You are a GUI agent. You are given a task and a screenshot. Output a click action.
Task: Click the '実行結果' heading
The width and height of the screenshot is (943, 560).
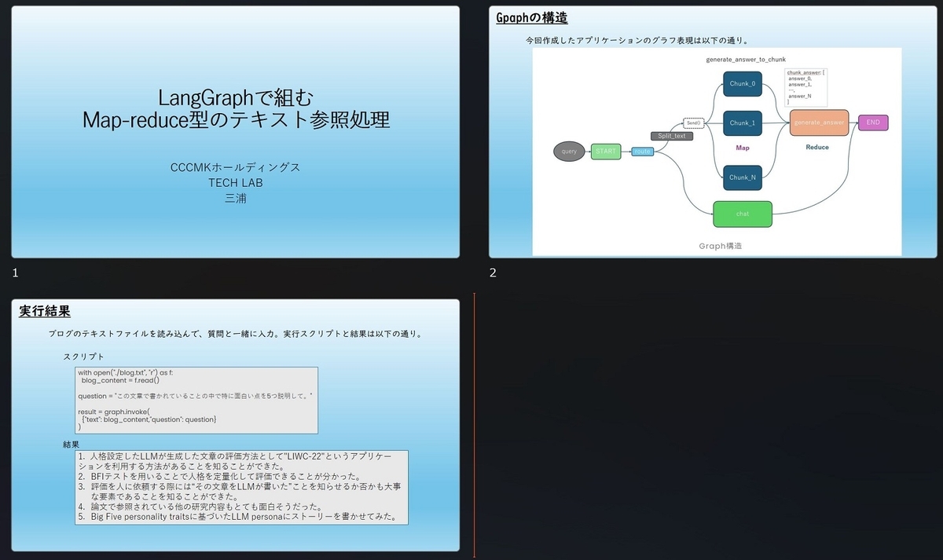coord(44,310)
